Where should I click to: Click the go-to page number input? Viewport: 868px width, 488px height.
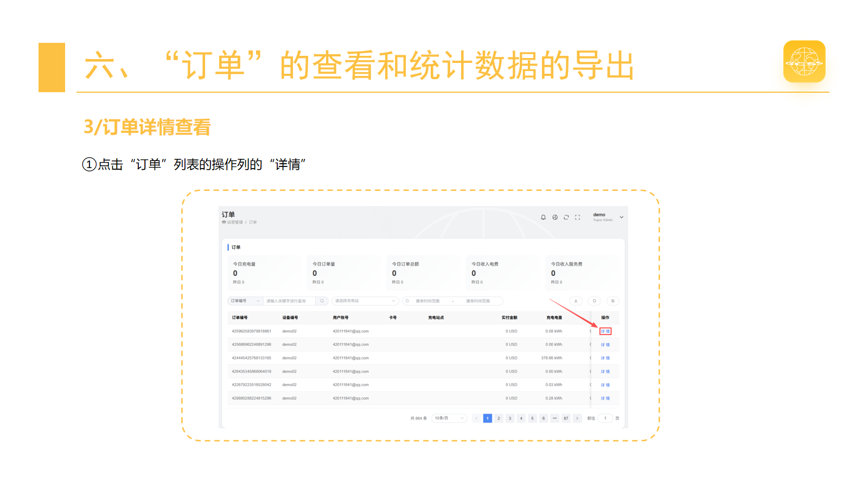[x=605, y=418]
